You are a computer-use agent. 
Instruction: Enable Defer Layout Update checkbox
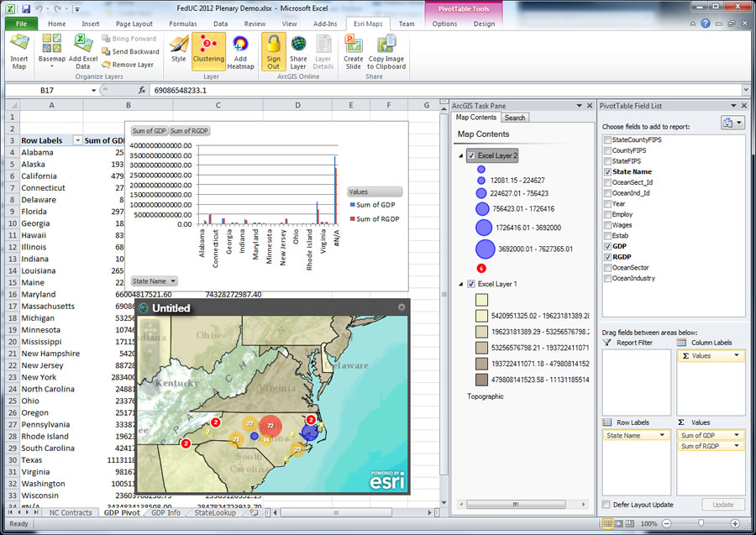[606, 505]
